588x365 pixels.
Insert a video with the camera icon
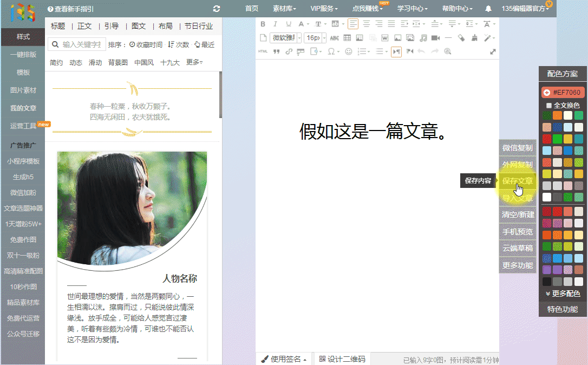tap(435, 38)
